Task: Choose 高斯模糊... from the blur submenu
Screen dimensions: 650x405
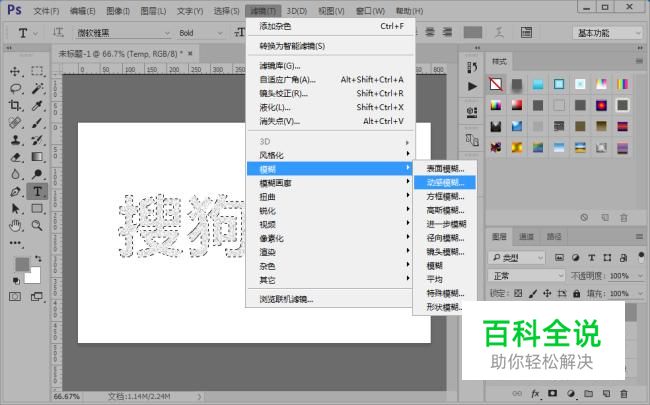Action: [x=445, y=210]
